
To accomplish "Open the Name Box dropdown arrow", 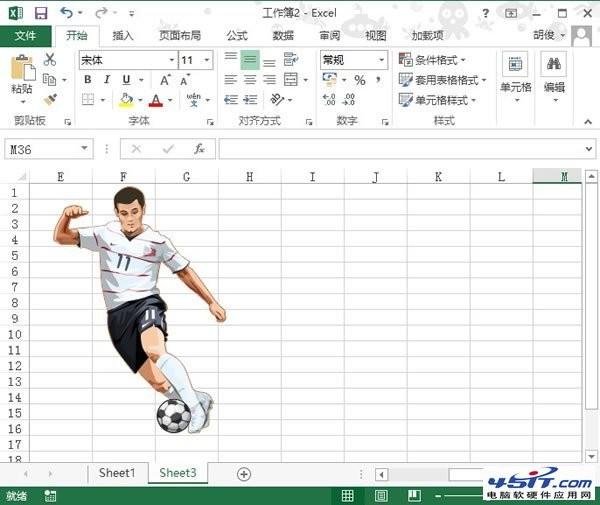I will click(84, 148).
